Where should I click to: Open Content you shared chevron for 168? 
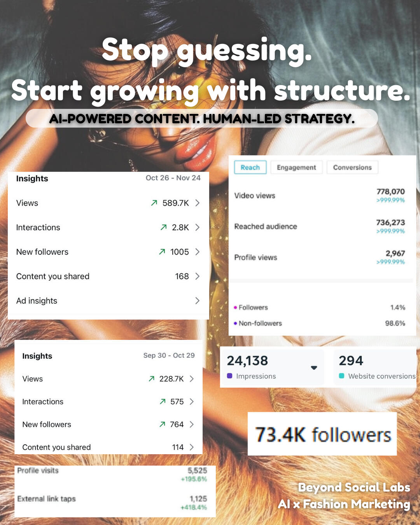[x=198, y=276]
